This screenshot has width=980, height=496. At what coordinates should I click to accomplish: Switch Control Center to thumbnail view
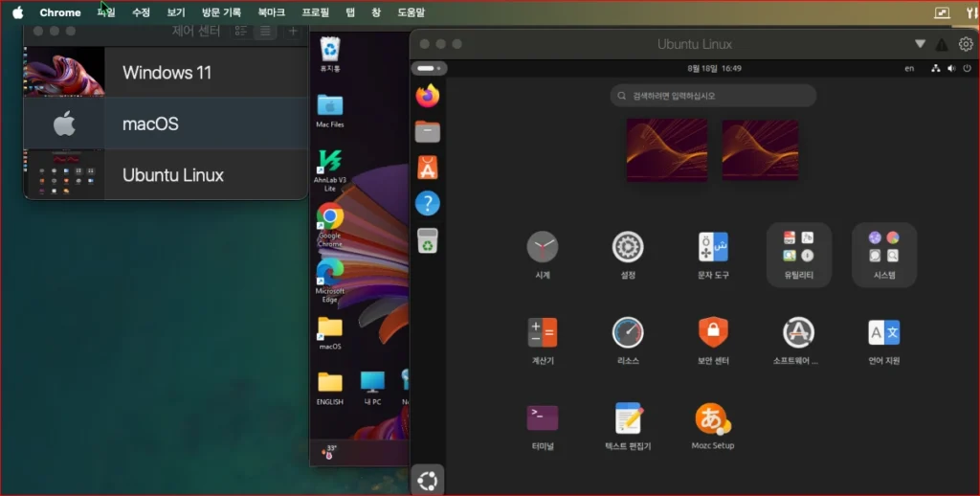tap(240, 31)
